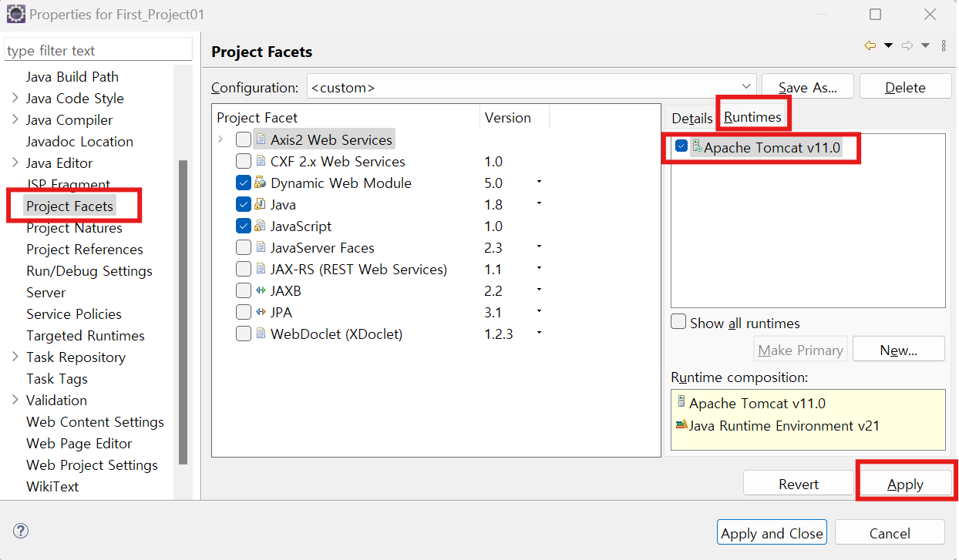Click the help question mark icon
The width and height of the screenshot is (959, 560).
point(21,531)
